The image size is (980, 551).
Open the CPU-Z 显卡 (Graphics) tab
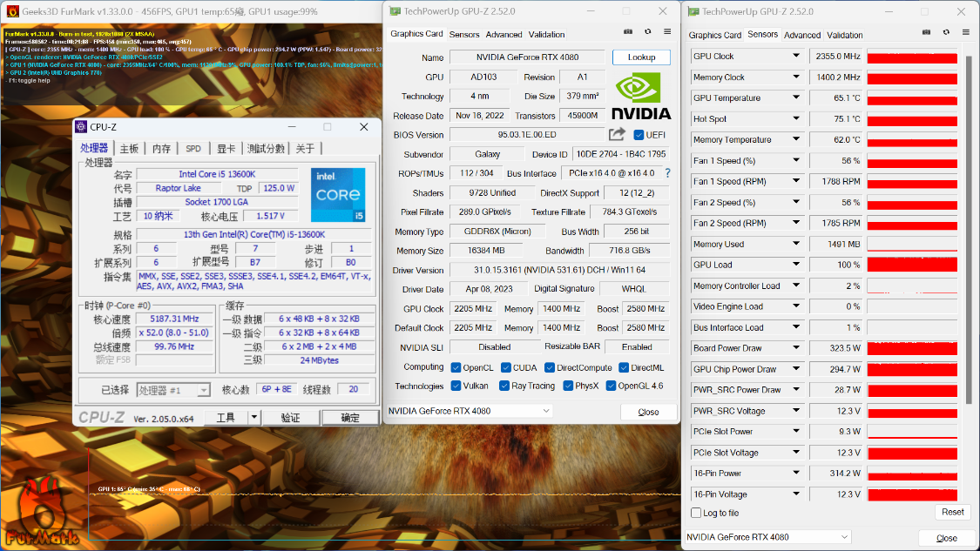coord(226,149)
